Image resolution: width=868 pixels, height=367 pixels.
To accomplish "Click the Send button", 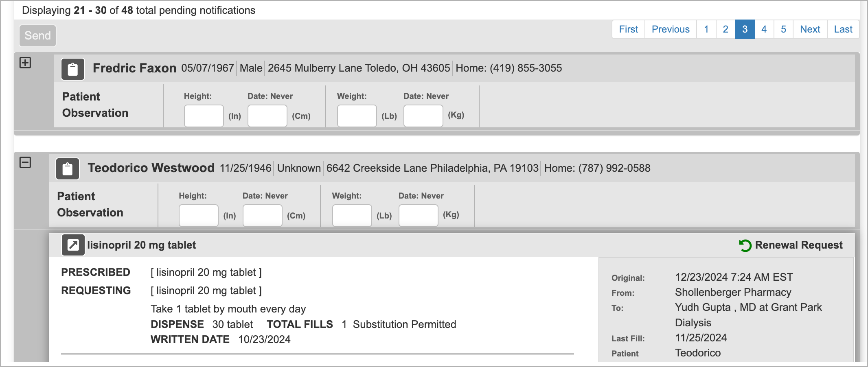I will [x=37, y=35].
